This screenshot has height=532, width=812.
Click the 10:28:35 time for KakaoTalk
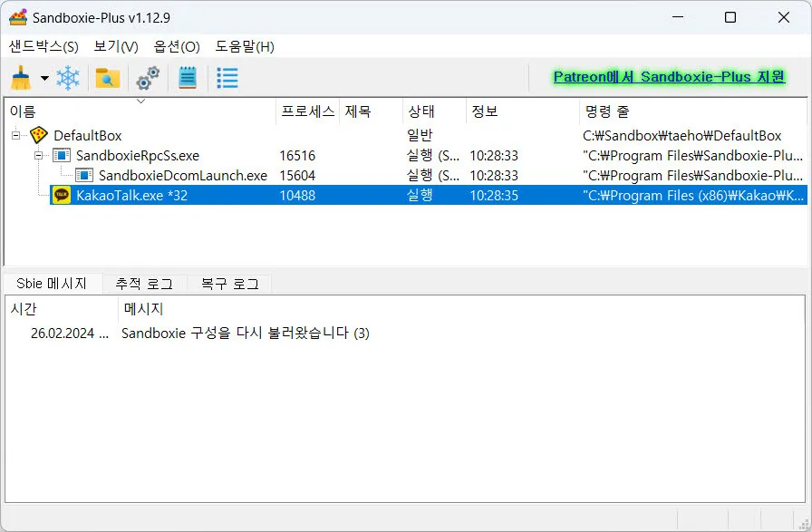click(494, 195)
